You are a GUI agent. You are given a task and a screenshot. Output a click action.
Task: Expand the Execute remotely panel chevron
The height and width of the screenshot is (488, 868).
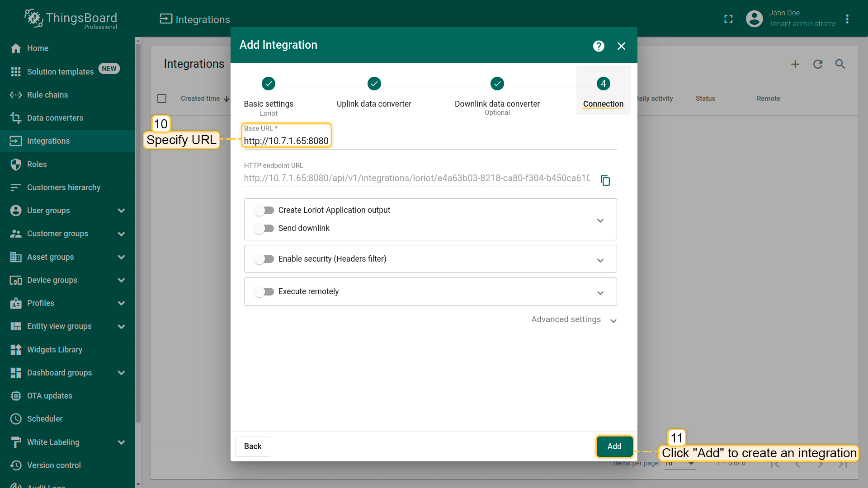pyautogui.click(x=600, y=293)
